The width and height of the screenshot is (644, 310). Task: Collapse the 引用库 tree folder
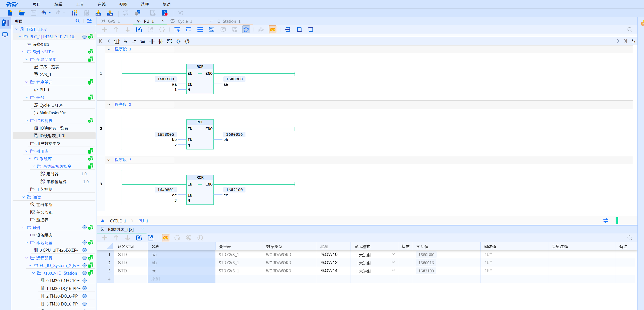27,151
